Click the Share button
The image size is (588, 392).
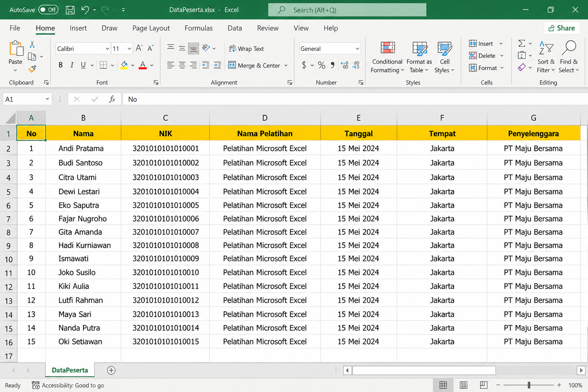[562, 28]
